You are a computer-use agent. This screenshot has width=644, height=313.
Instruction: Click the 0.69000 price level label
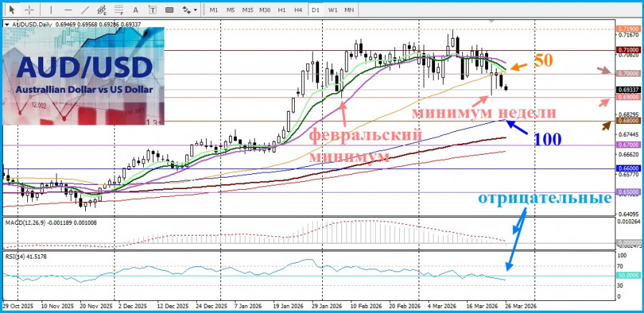click(628, 97)
